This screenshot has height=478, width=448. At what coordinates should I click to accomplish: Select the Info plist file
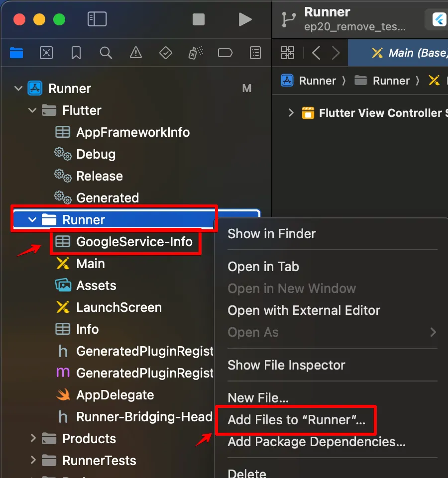77,329
